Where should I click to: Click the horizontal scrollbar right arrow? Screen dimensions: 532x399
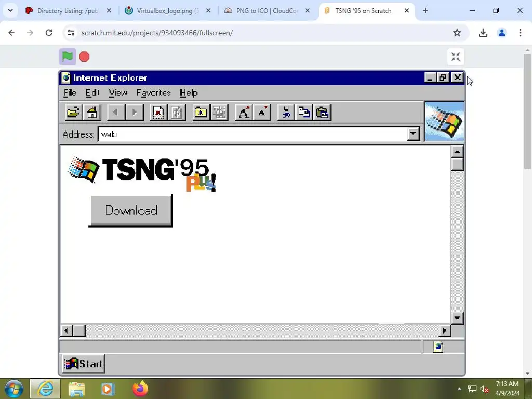[x=445, y=330]
